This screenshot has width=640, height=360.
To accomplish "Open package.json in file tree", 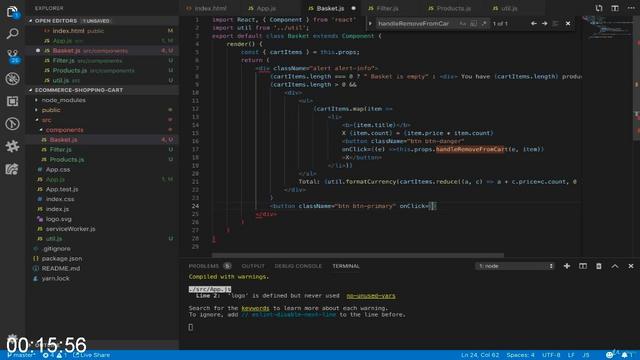I will (62, 259).
